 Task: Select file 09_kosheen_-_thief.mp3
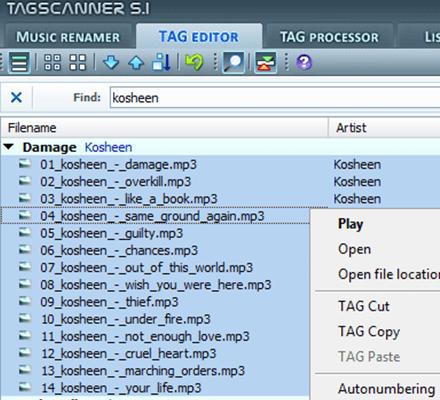point(109,302)
